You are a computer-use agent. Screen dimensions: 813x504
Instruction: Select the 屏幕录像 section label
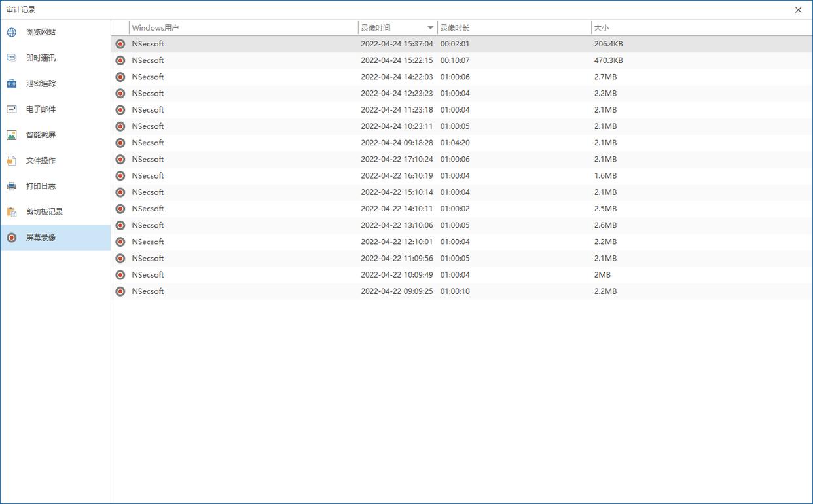(x=41, y=238)
